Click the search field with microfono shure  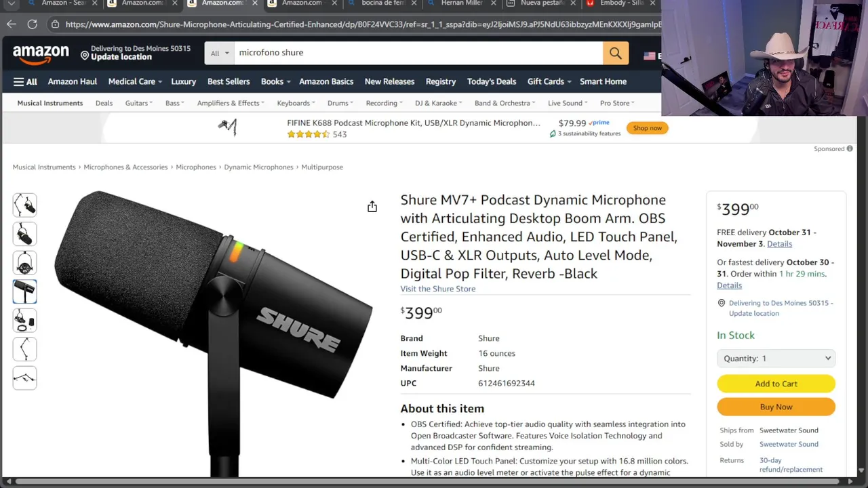(418, 53)
